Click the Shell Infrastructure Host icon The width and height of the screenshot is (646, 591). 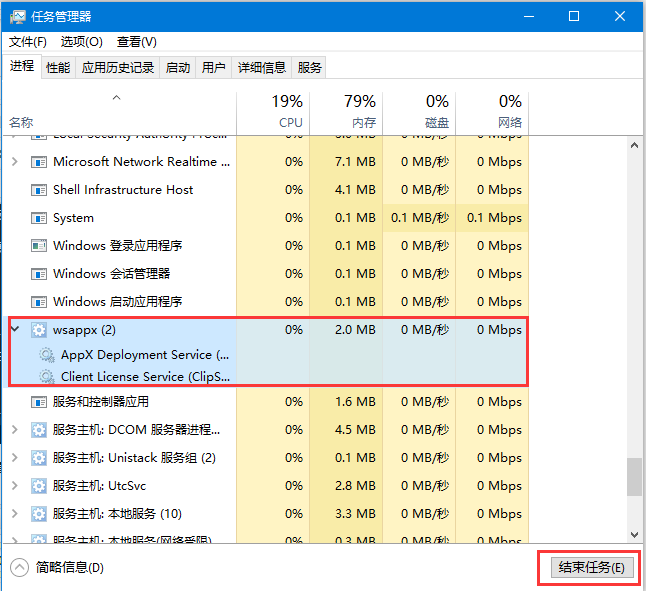39,190
